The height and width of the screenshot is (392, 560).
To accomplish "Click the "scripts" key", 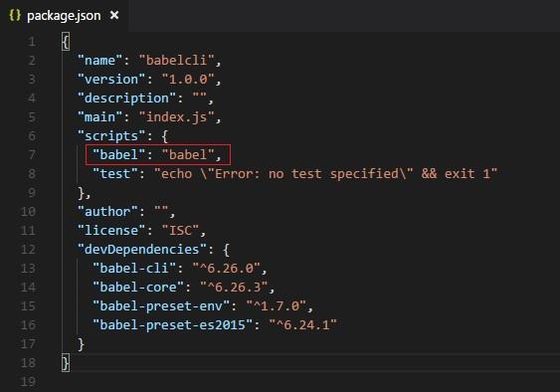I will [111, 135].
